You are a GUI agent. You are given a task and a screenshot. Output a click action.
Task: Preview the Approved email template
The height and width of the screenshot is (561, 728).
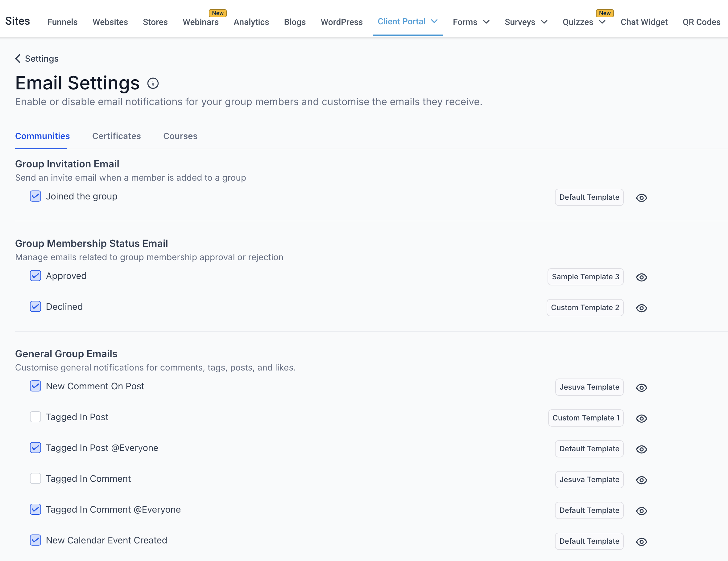[x=641, y=277]
